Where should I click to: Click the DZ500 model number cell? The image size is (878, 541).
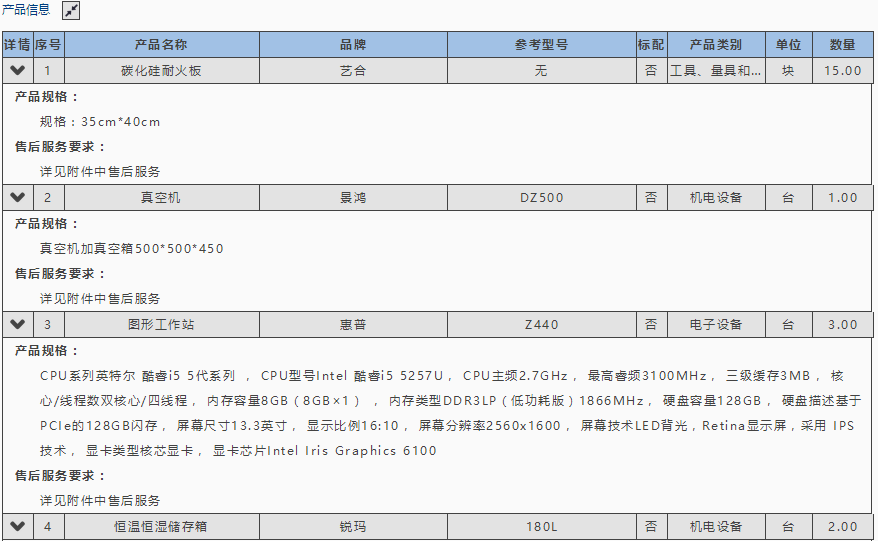[x=541, y=198]
